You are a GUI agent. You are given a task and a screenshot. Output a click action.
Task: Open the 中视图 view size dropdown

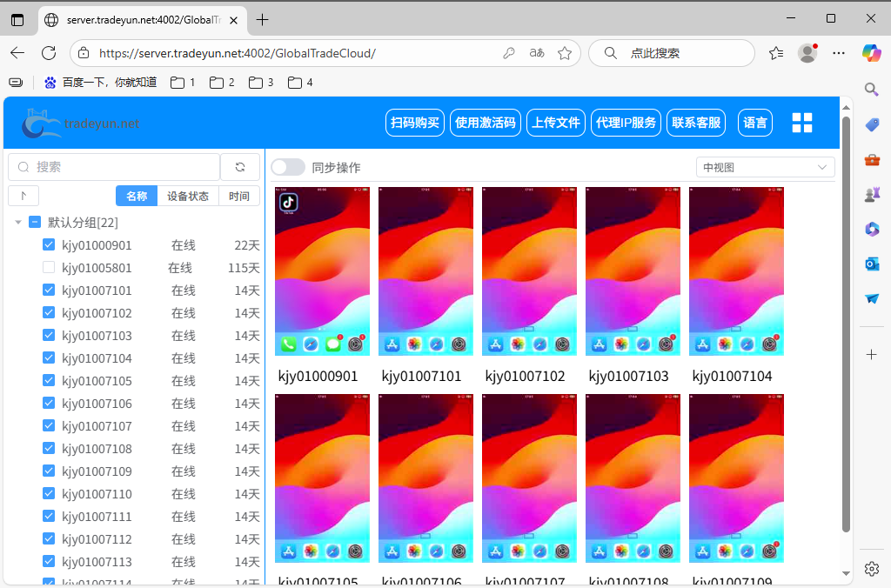pyautogui.click(x=765, y=167)
